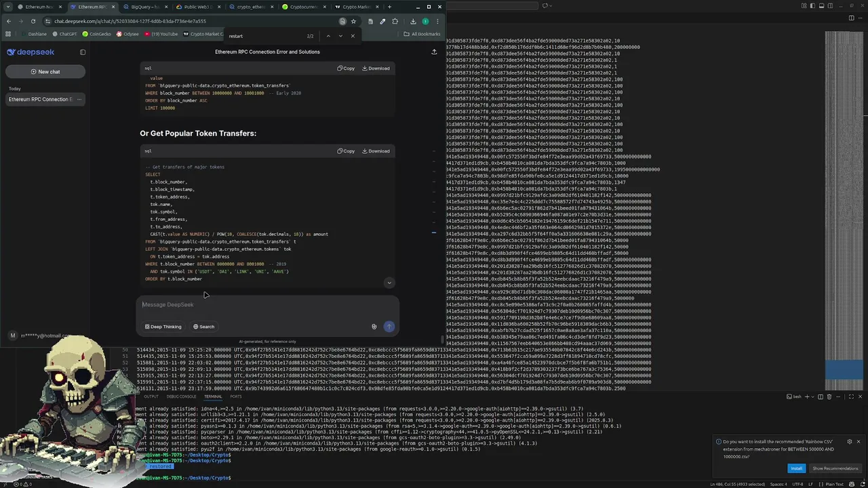Image resolution: width=868 pixels, height=488 pixels.
Task: Open the YouTube bookmark
Action: coord(161,34)
